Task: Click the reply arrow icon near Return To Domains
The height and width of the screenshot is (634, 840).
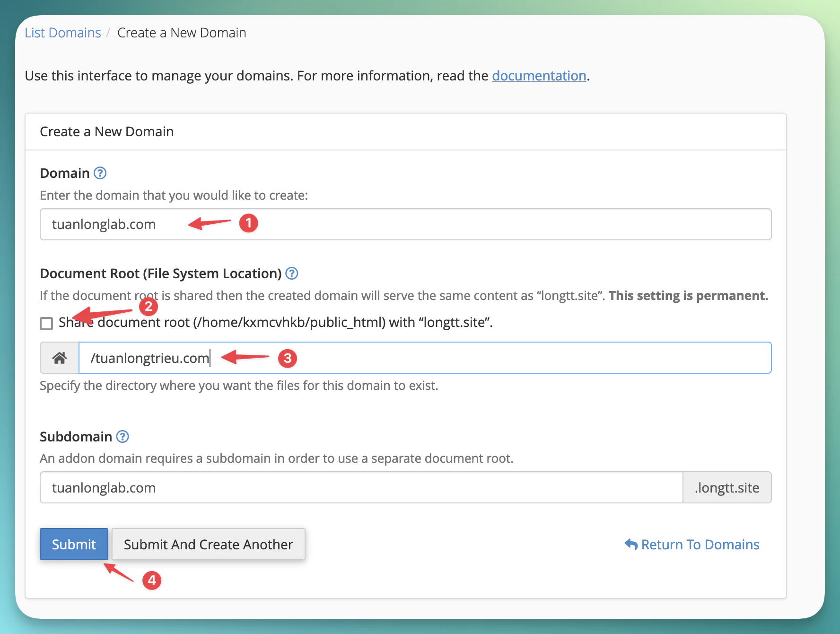Action: pos(631,545)
